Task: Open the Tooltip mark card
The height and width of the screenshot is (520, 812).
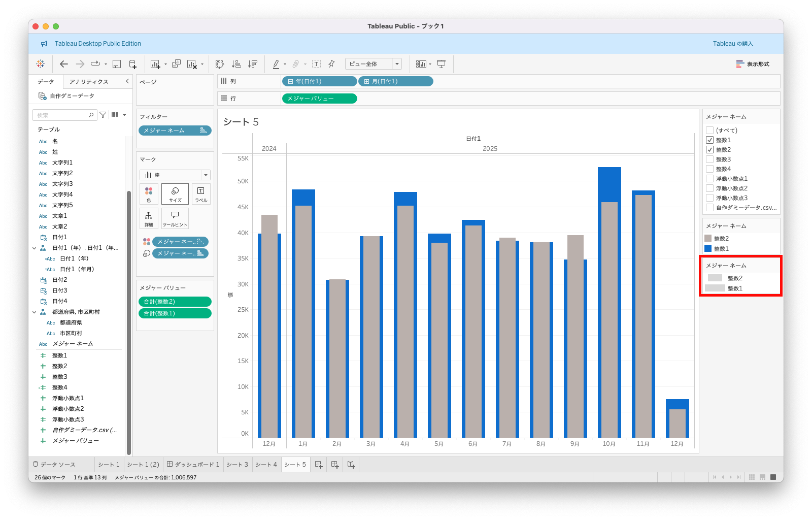Action: pyautogui.click(x=175, y=218)
